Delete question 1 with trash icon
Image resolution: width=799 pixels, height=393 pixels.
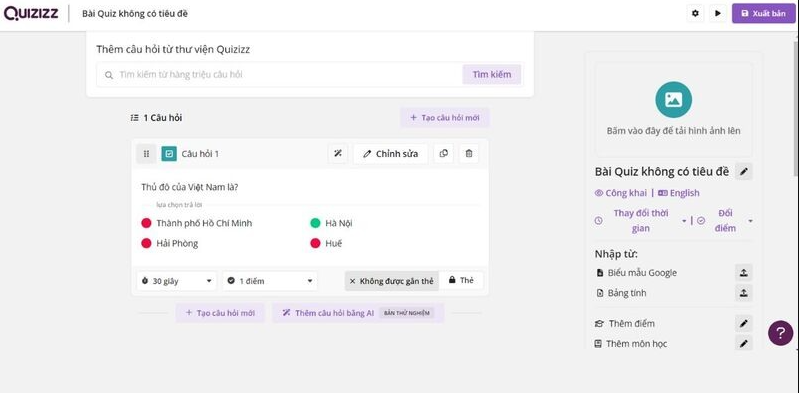pyautogui.click(x=469, y=153)
